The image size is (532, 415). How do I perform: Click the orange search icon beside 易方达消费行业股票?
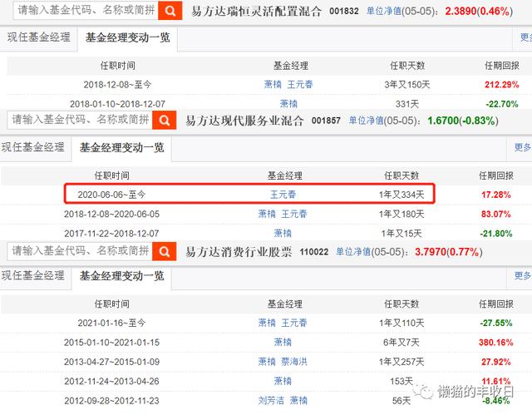point(165,251)
